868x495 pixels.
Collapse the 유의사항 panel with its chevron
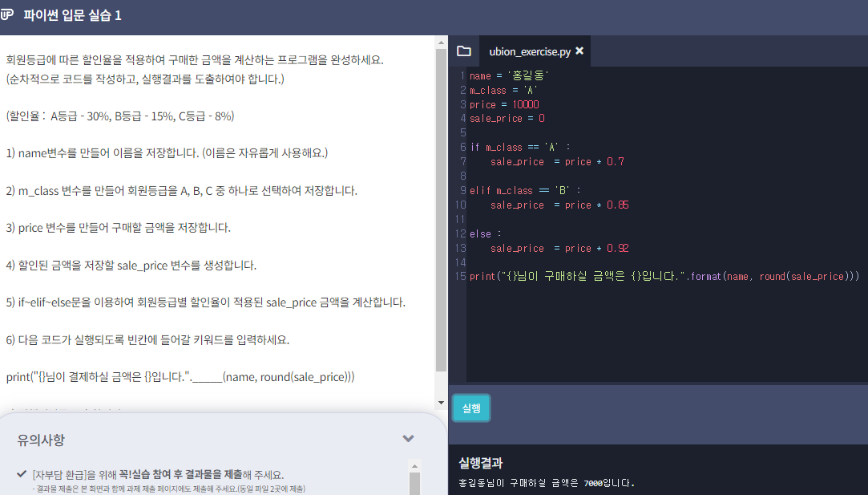click(408, 439)
